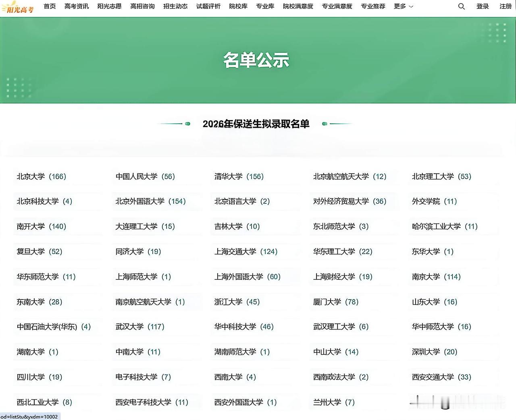The height and width of the screenshot is (420, 516).
Task: Open 中国人民大学 (56) list
Action: [x=145, y=176]
